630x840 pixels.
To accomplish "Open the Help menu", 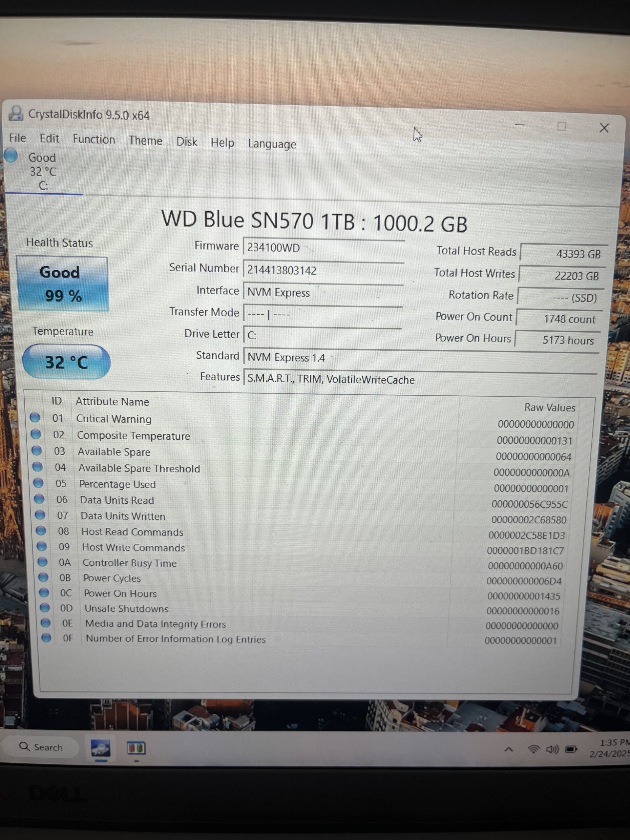I will pos(222,143).
